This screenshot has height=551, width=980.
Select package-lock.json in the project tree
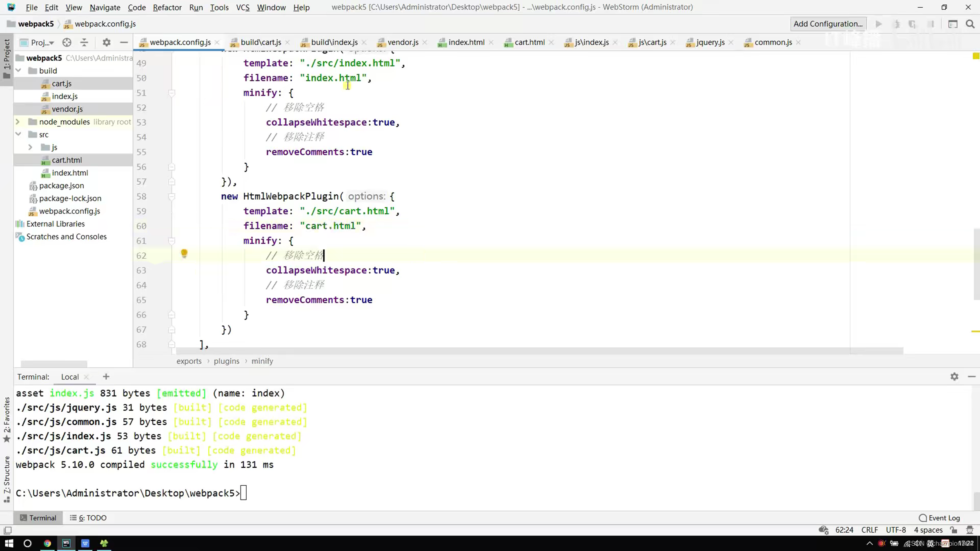click(x=70, y=198)
